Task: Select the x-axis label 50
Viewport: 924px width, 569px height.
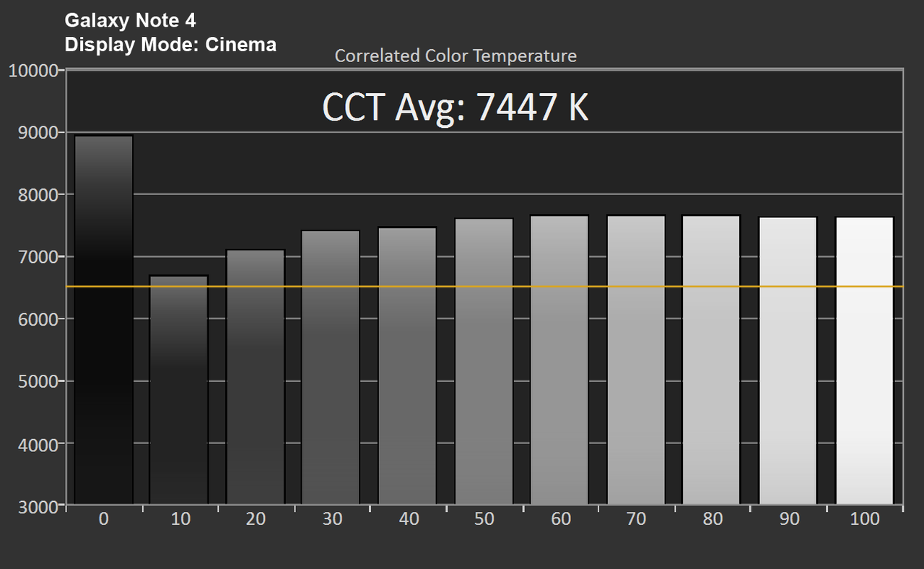Action: click(485, 519)
